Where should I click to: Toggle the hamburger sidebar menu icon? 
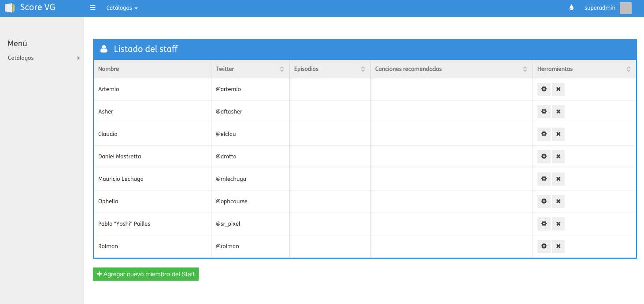coord(93,8)
